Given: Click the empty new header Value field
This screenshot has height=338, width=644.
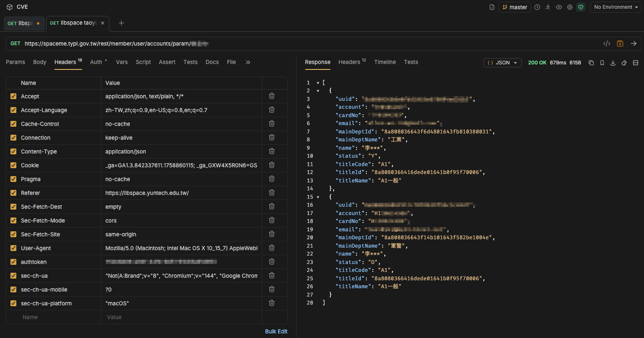Looking at the screenshot, I should (x=181, y=317).
